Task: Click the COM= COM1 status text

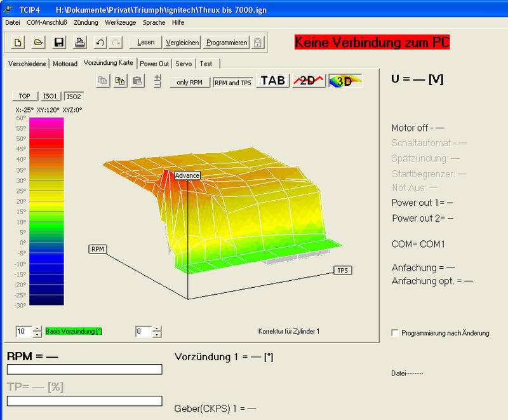Action: pyautogui.click(x=418, y=244)
